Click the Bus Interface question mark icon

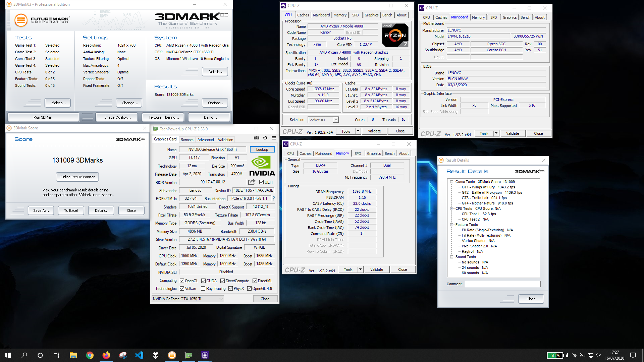point(274,198)
